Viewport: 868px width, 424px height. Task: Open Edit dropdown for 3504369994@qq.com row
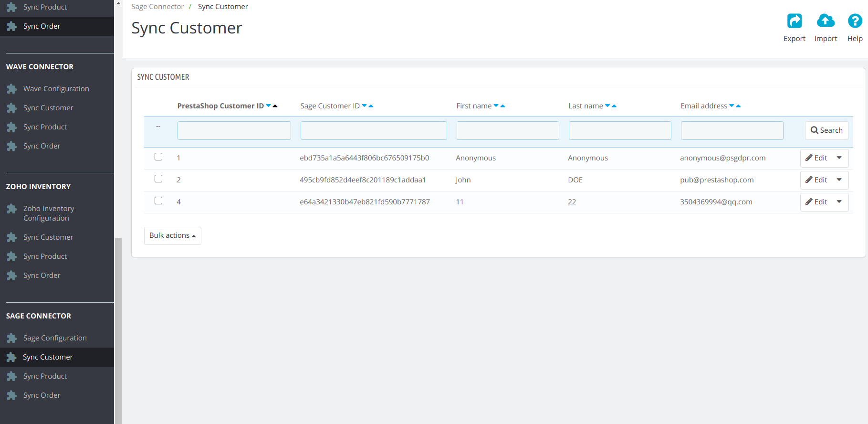(839, 202)
